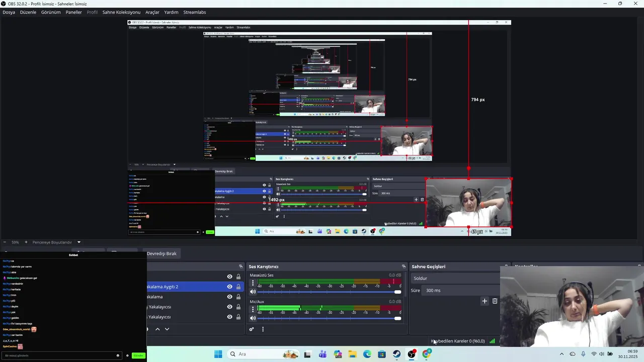The height and width of the screenshot is (362, 644).
Task: Mute the Mic/Aux audio
Action: (253, 318)
